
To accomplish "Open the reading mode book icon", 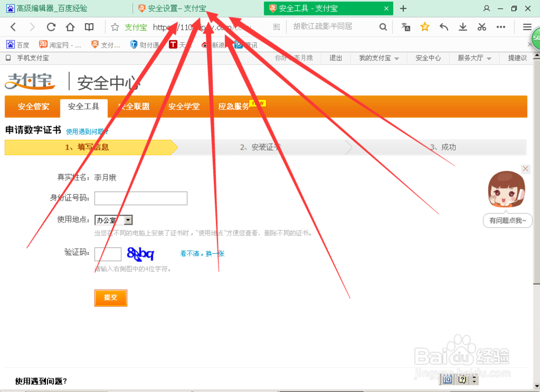I will (x=89, y=27).
